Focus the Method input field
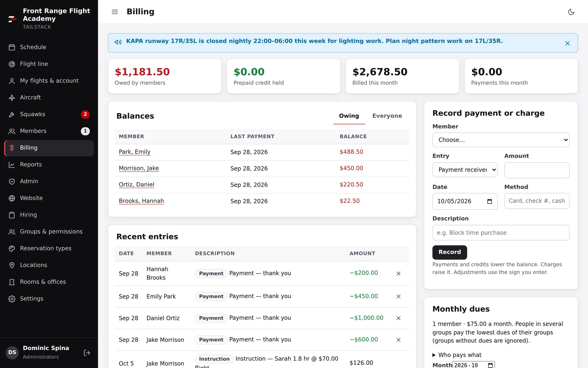This screenshot has width=588, height=368. coord(537,201)
